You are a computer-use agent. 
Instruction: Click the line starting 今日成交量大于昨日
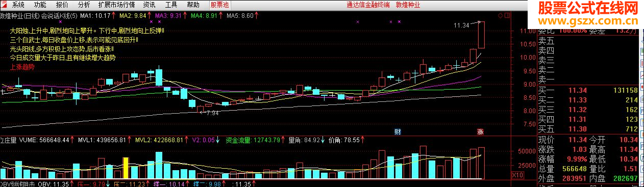click(62, 58)
